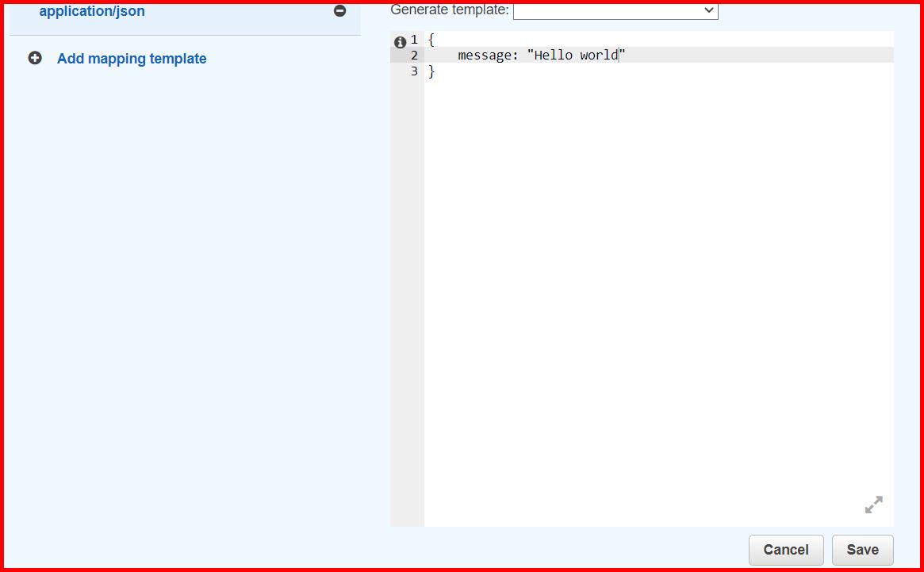
Task: Click line number 3 in the editor
Action: [x=413, y=71]
